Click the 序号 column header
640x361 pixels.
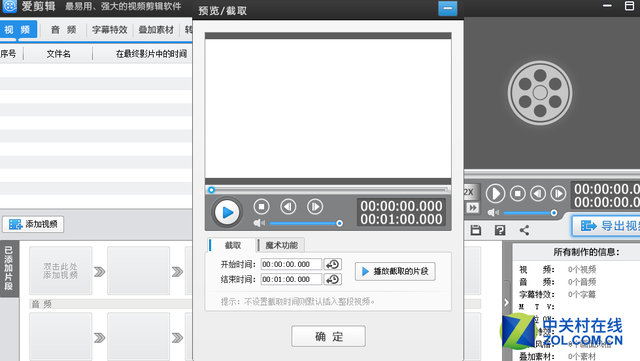coord(9,53)
